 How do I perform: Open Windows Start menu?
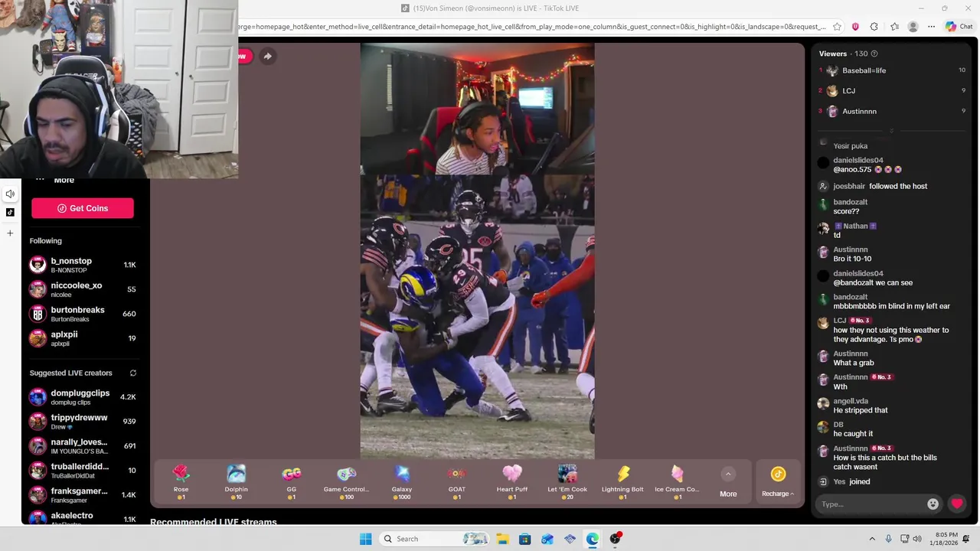366,539
